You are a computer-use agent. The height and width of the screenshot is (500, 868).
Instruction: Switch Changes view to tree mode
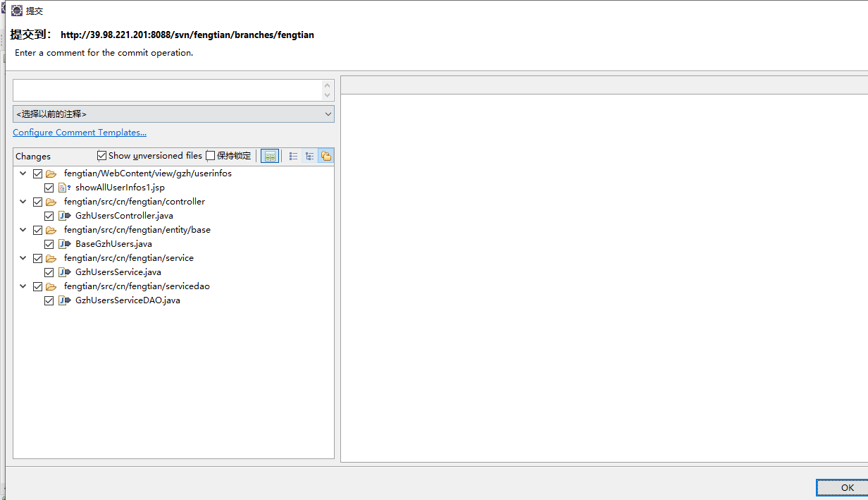(x=310, y=156)
